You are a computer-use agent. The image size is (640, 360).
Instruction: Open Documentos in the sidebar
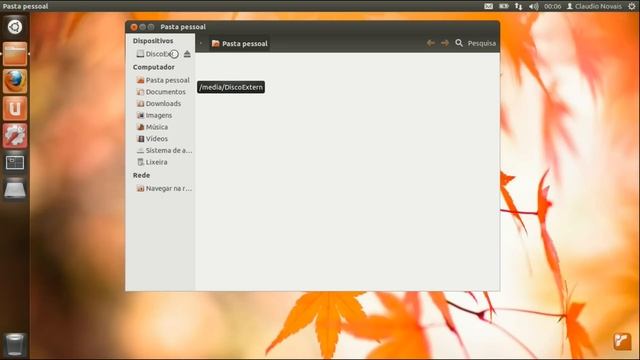(x=161, y=92)
